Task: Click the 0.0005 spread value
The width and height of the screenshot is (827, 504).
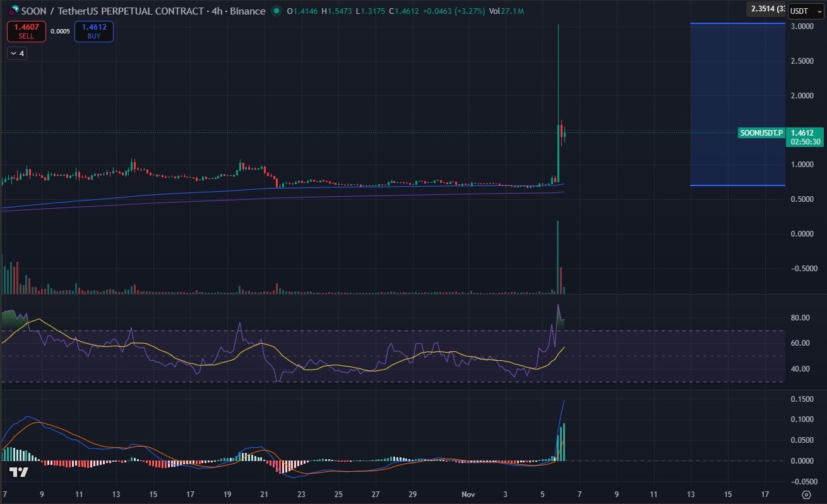Action: pos(61,32)
